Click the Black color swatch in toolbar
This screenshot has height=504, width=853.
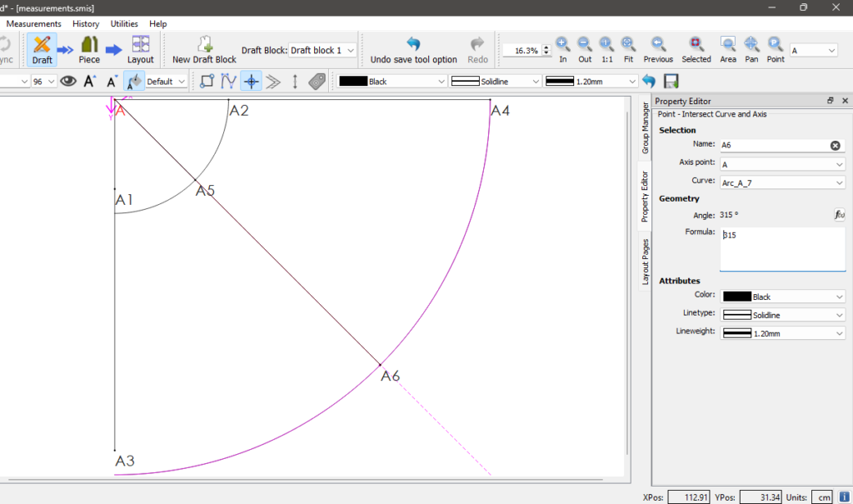(353, 81)
